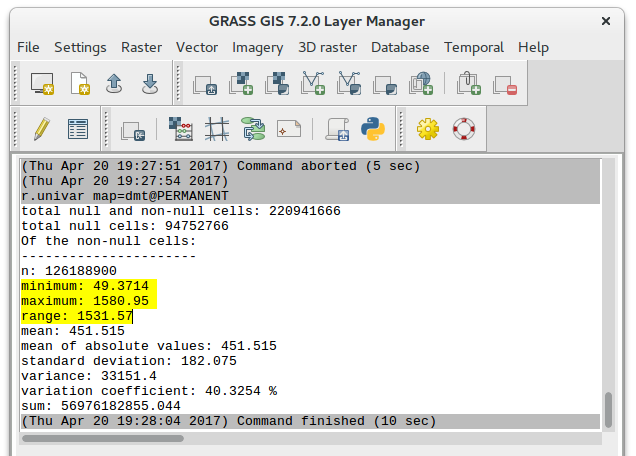Click the 'maximum: 1580.95' output line
The width and height of the screenshot is (636, 456).
(85, 301)
